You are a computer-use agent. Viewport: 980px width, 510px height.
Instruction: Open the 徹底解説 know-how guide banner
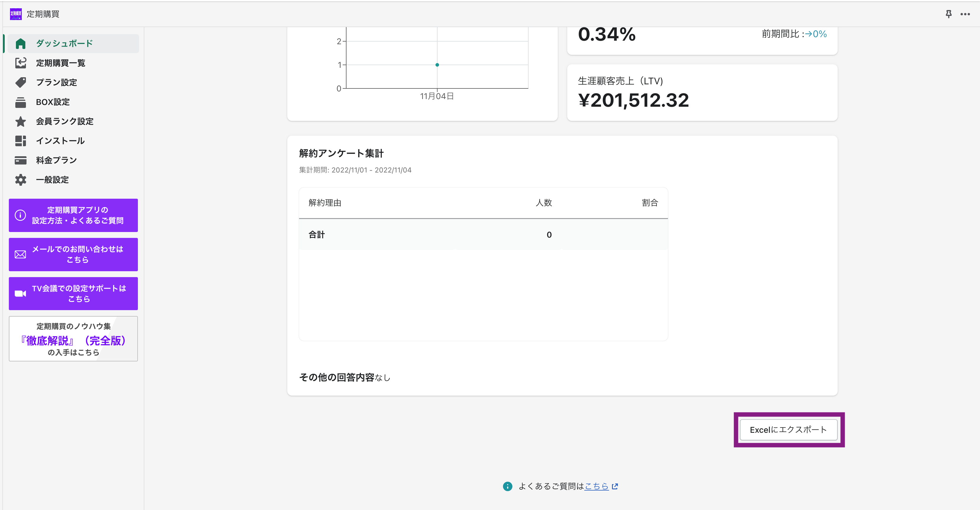[x=73, y=339]
